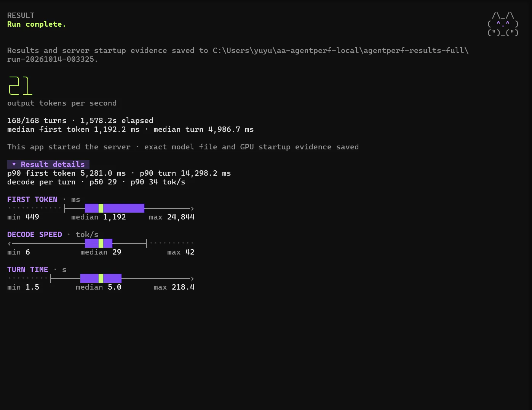Click the FIRST TOKEN chart heading

coord(32,200)
